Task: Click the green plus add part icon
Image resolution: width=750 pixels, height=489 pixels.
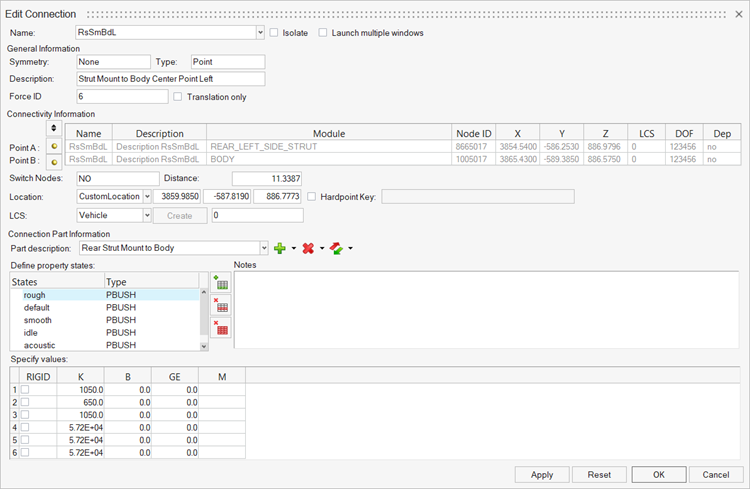Action: pos(280,247)
